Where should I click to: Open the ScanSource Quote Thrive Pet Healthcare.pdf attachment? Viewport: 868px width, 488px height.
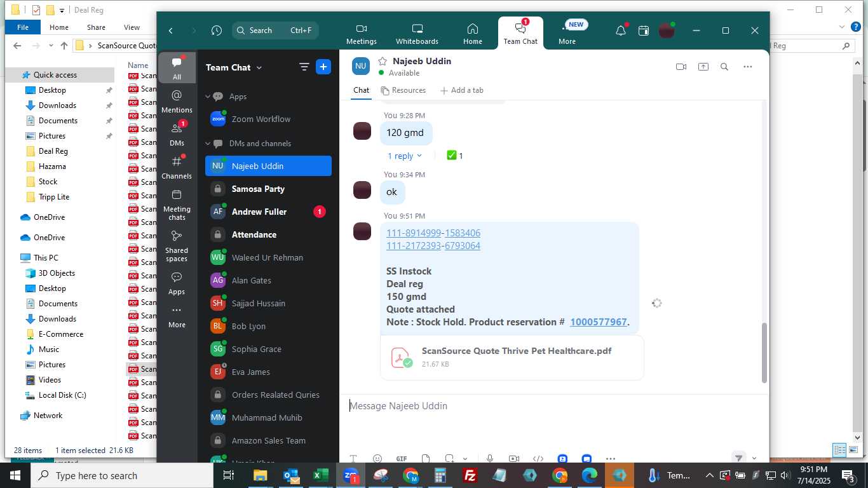click(512, 358)
